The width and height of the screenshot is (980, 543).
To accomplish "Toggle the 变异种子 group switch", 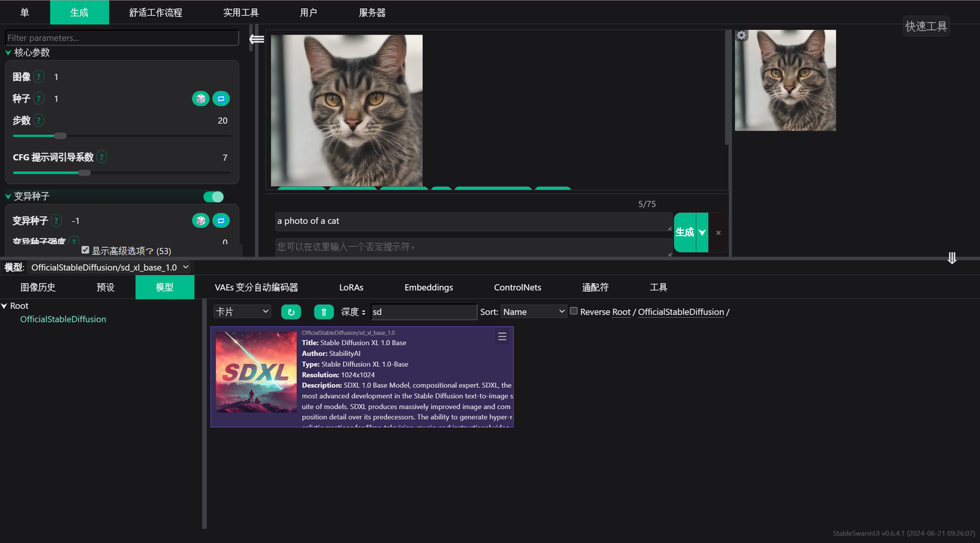I will [x=214, y=197].
